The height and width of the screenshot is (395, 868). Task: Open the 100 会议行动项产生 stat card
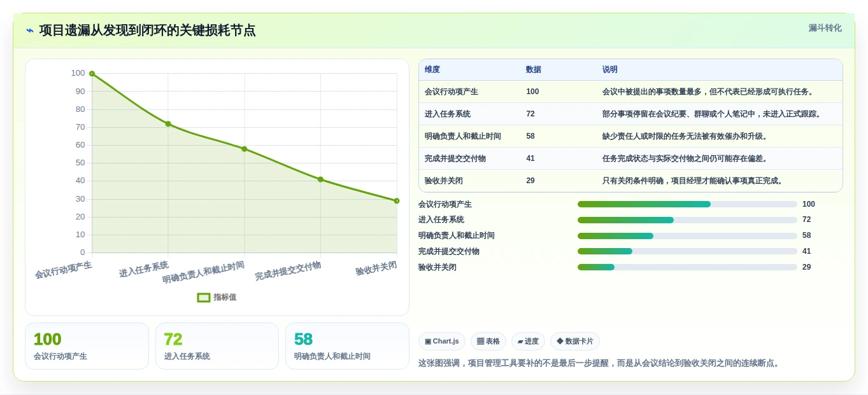[87, 346]
